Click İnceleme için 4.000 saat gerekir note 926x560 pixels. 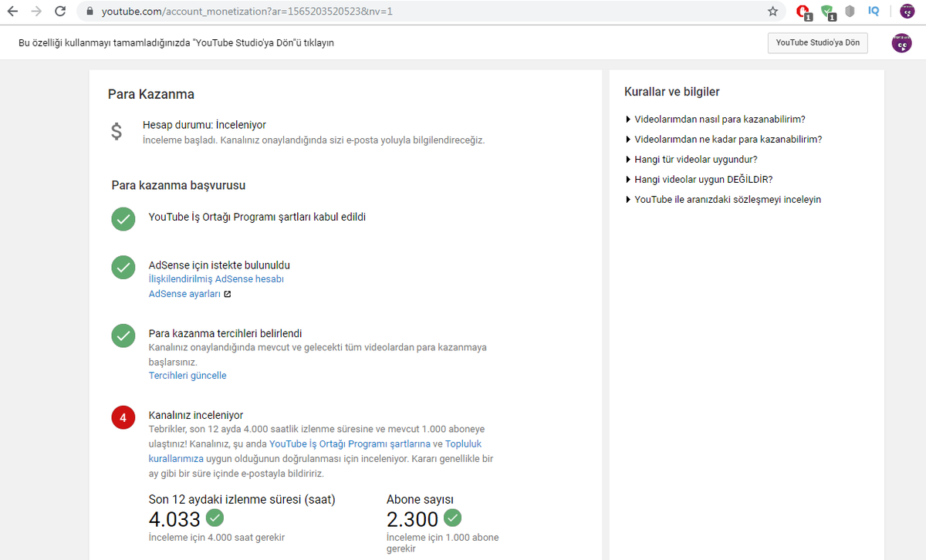tap(217, 537)
